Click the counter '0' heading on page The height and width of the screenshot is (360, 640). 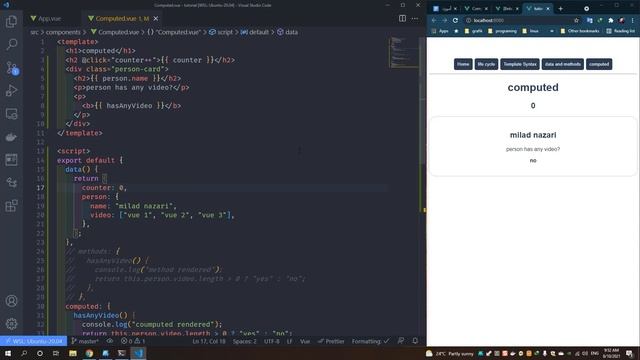pos(533,106)
